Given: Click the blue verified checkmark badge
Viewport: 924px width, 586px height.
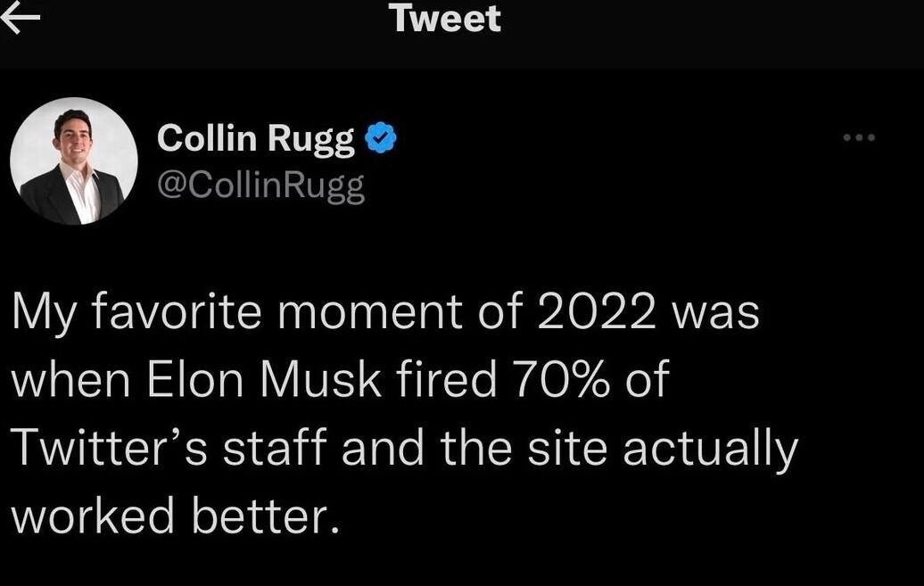Looking at the screenshot, I should tap(382, 139).
